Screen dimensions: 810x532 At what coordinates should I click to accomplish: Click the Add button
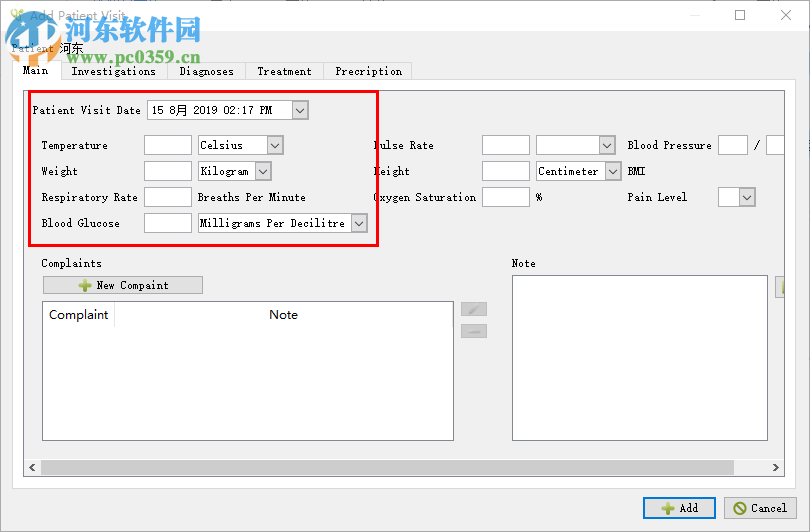coord(679,508)
